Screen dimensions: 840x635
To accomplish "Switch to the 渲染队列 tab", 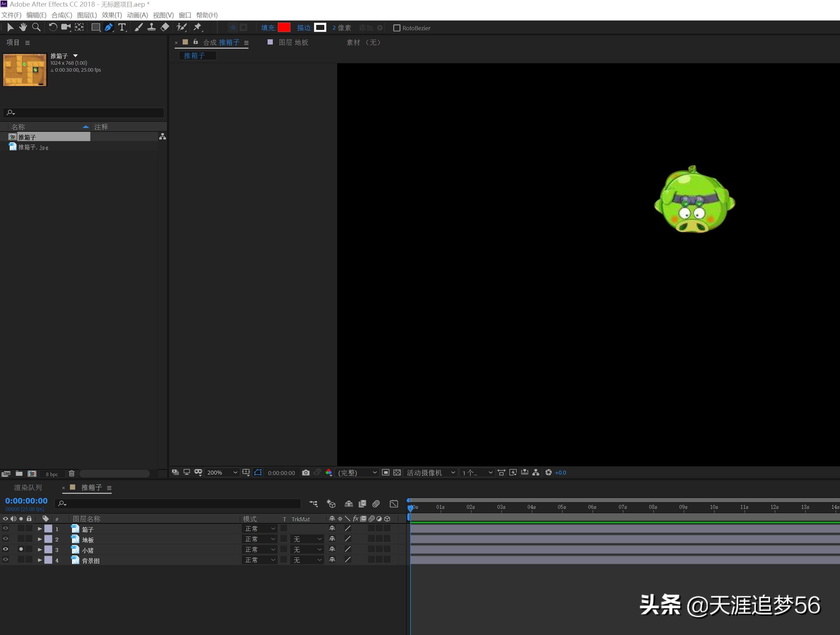I will point(28,488).
